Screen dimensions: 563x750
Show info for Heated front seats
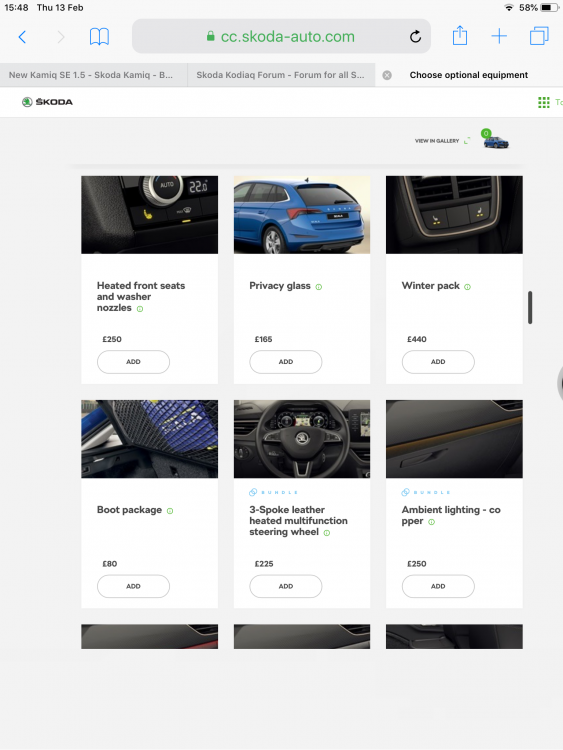(140, 309)
